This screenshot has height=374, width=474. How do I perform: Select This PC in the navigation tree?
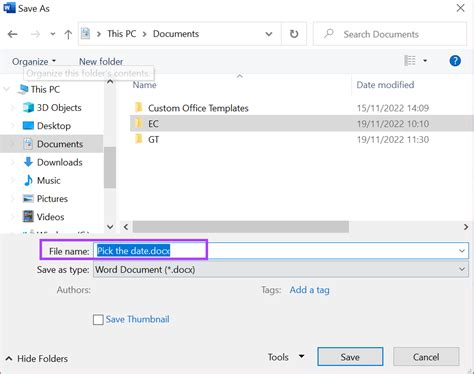[x=45, y=89]
